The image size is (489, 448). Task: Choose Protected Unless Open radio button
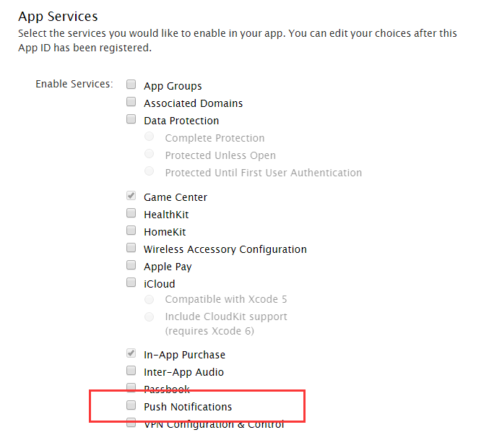tap(150, 155)
